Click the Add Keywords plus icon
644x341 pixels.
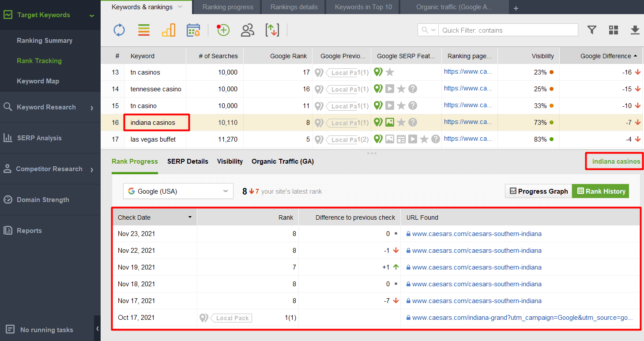223,30
